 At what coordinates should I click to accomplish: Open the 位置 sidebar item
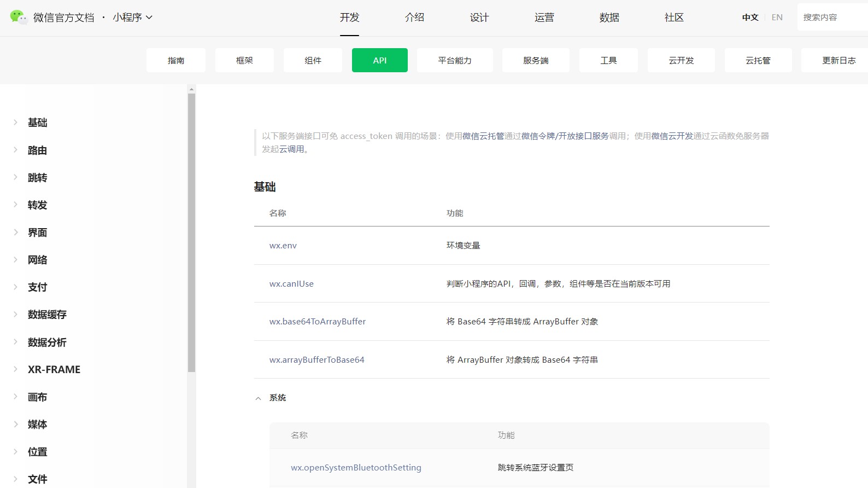(38, 451)
